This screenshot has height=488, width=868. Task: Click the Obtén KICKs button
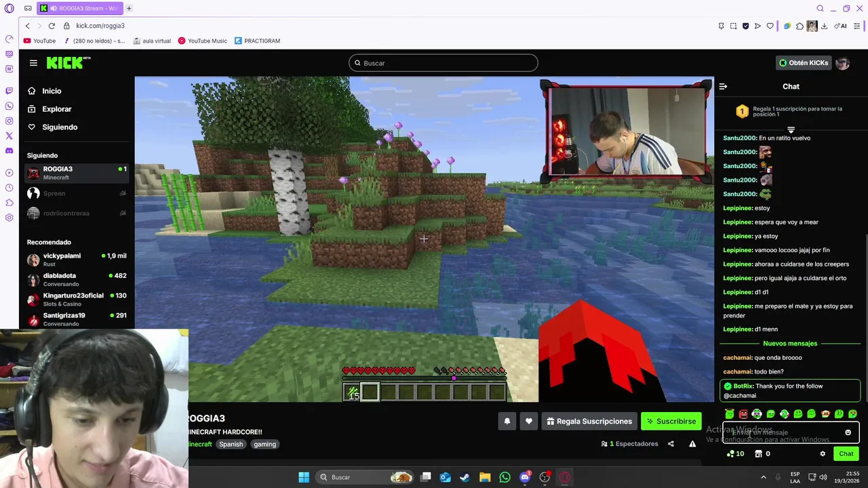click(804, 63)
